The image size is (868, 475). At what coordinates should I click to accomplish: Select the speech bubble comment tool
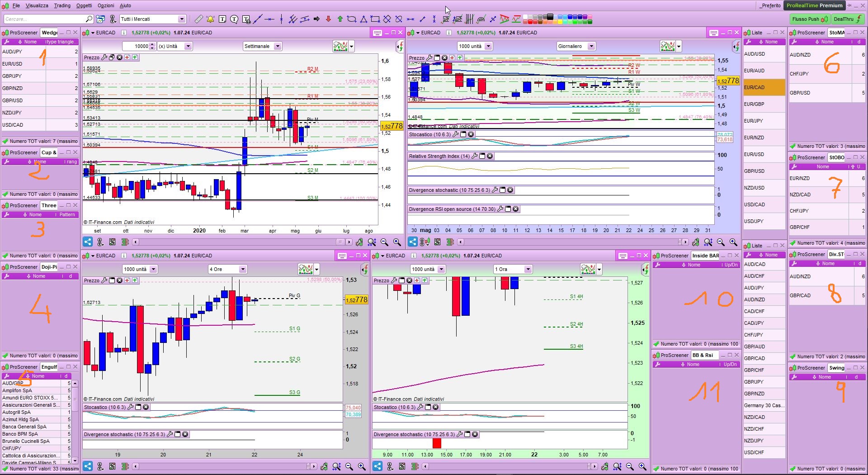(234, 19)
